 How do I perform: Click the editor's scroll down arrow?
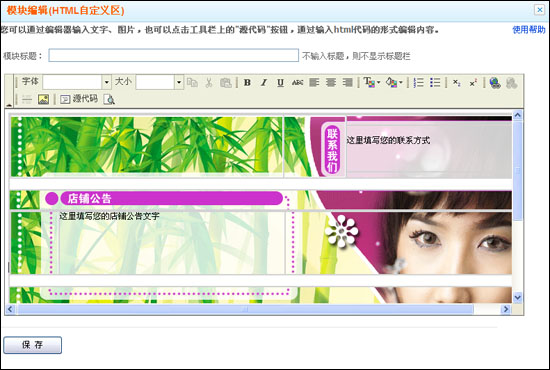517,298
